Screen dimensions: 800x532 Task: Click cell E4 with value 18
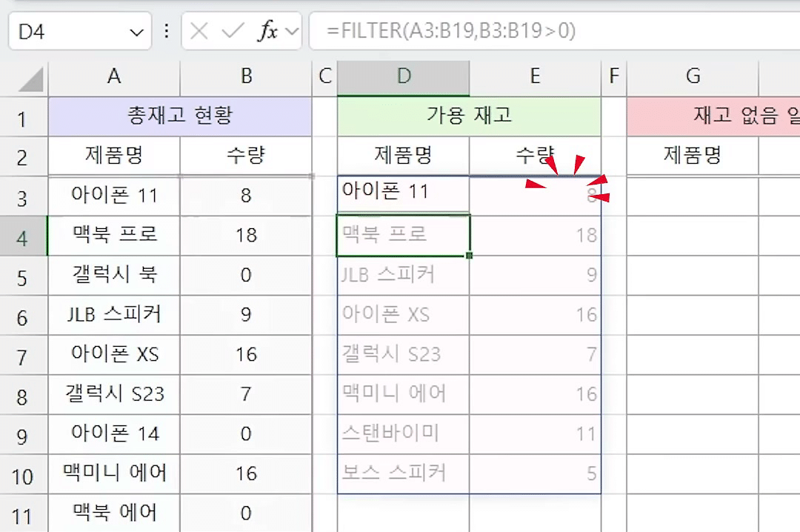[535, 236]
